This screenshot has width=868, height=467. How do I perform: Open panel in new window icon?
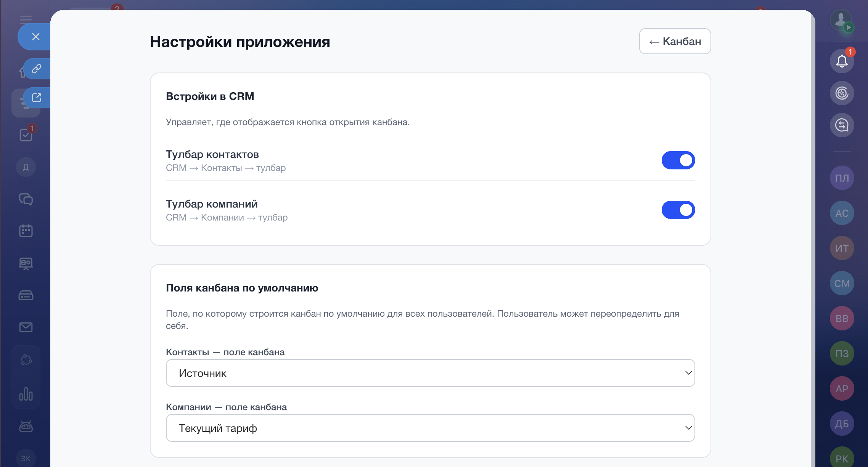point(37,98)
